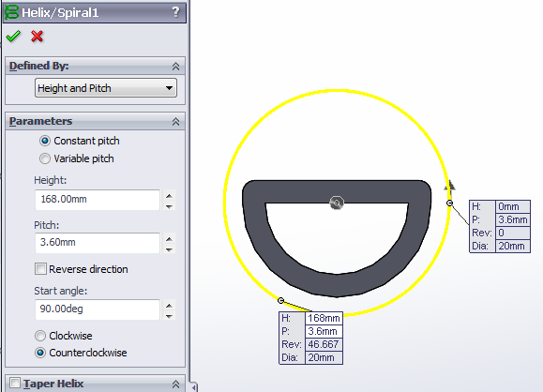Click the 168mm H value in the end callout

coord(324,318)
